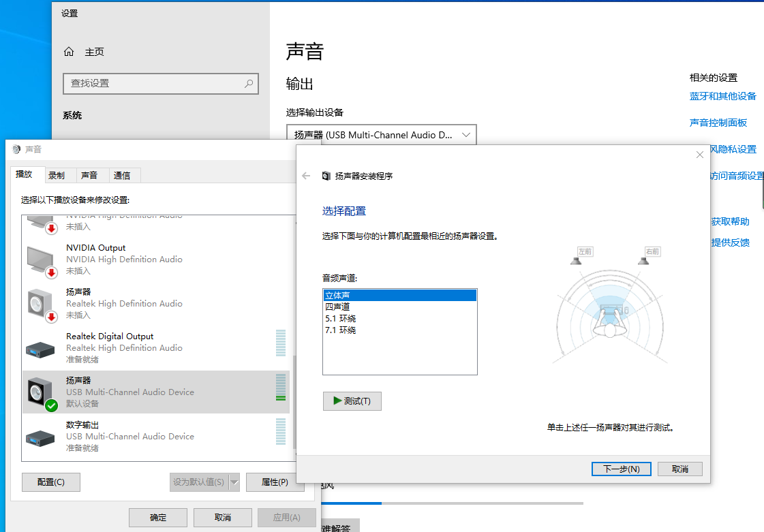Image resolution: width=764 pixels, height=532 pixels.
Task: Click the 选择配置 heading
Action: [344, 211]
